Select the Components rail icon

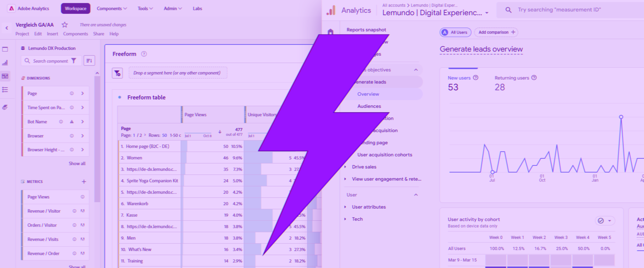pos(5,76)
